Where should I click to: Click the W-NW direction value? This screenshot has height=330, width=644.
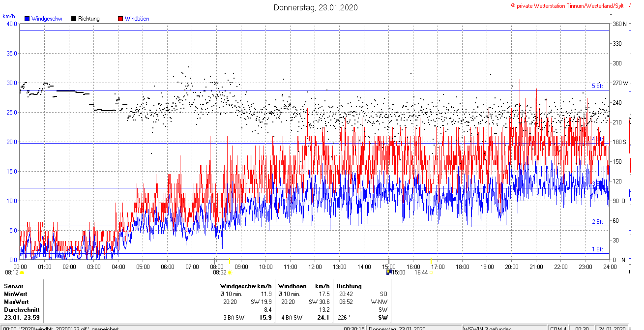tap(380, 302)
